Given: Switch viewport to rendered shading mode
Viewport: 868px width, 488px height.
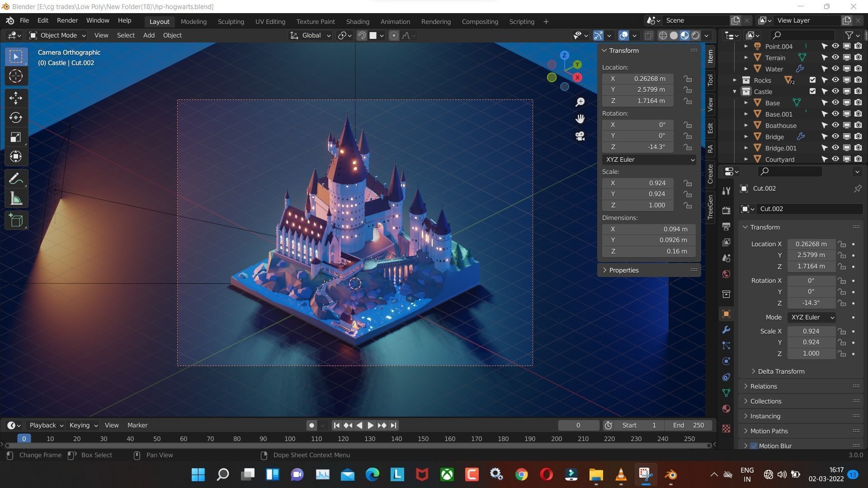Looking at the screenshot, I should pyautogui.click(x=696, y=35).
